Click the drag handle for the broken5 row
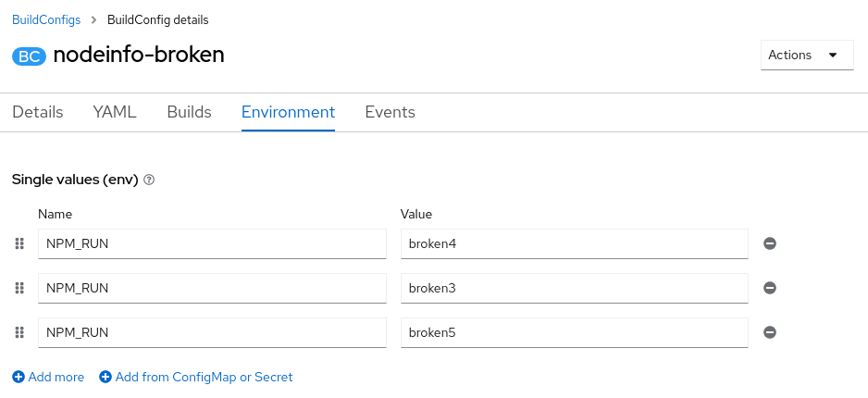This screenshot has width=868, height=398. 19,332
